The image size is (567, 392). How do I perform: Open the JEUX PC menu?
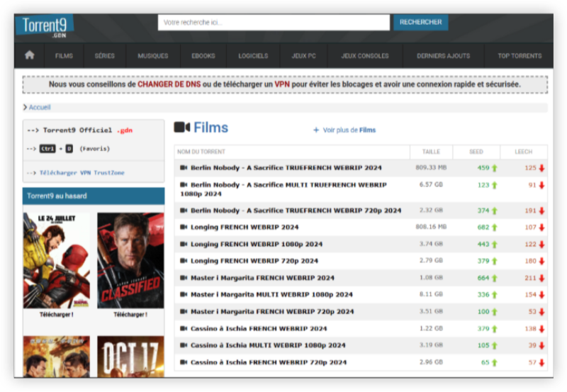[x=304, y=56]
